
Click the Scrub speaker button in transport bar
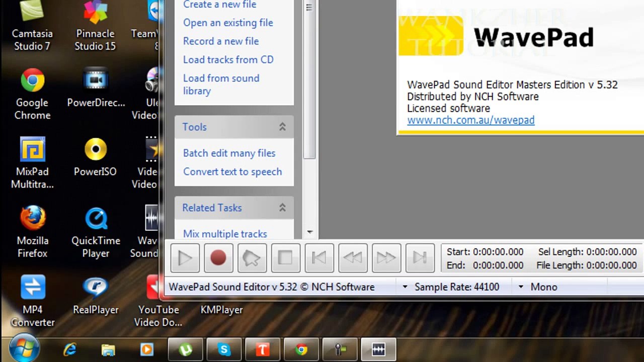coord(252,258)
